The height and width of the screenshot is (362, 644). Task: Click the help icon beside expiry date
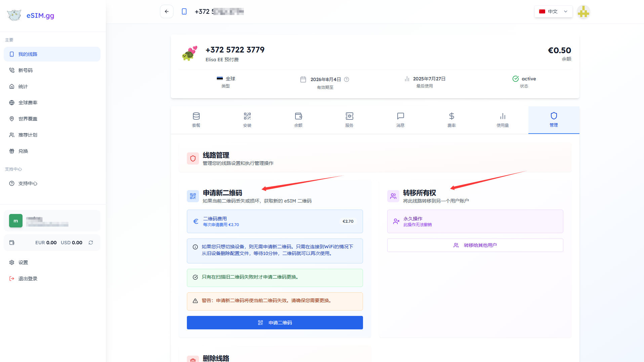347,79
